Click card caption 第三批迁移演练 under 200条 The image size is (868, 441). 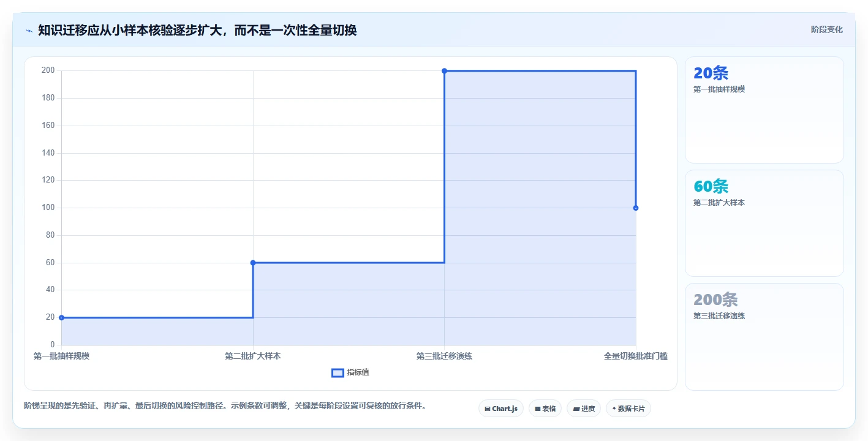pos(719,316)
